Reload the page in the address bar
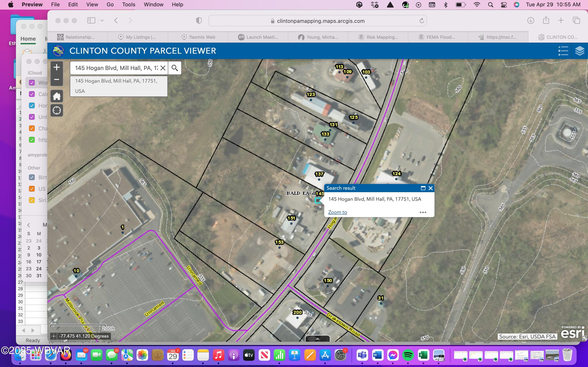Screen dimensions: 588x367 (422, 21)
